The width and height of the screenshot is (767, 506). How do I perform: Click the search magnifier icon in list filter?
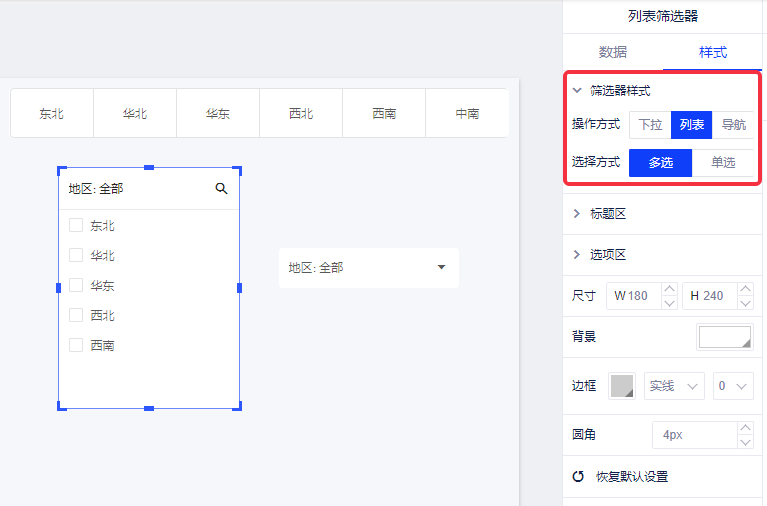click(221, 188)
